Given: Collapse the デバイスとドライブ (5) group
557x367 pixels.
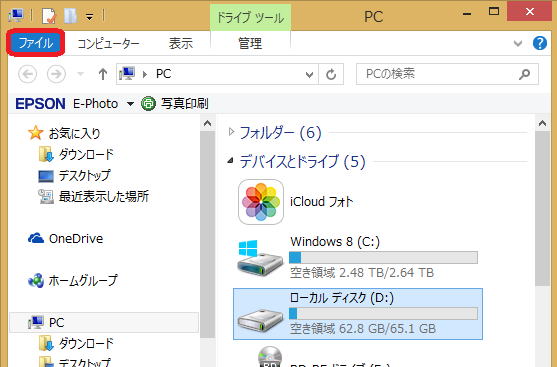Looking at the screenshot, I should pos(231,161).
